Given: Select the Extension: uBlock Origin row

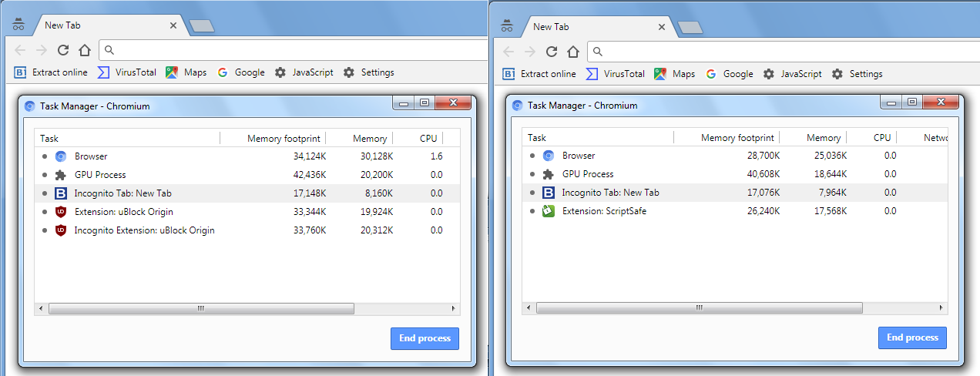Looking at the screenshot, I should [x=247, y=212].
